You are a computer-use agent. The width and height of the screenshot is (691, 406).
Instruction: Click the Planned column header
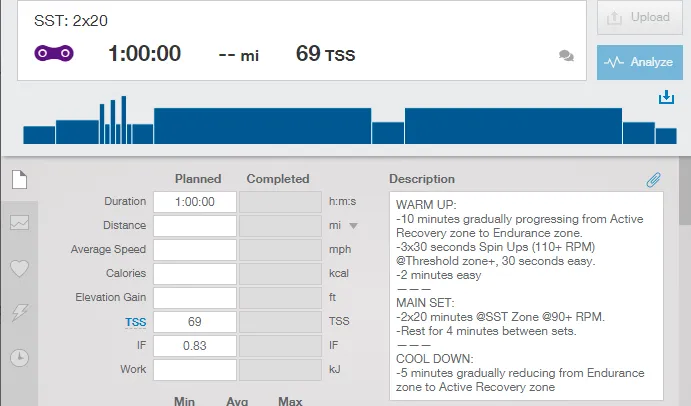click(x=198, y=179)
